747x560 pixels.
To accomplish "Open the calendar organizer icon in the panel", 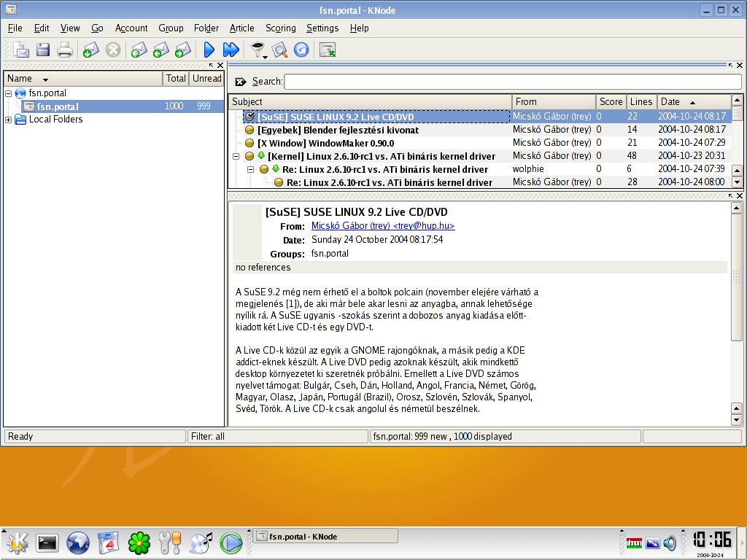I will tap(108, 542).
